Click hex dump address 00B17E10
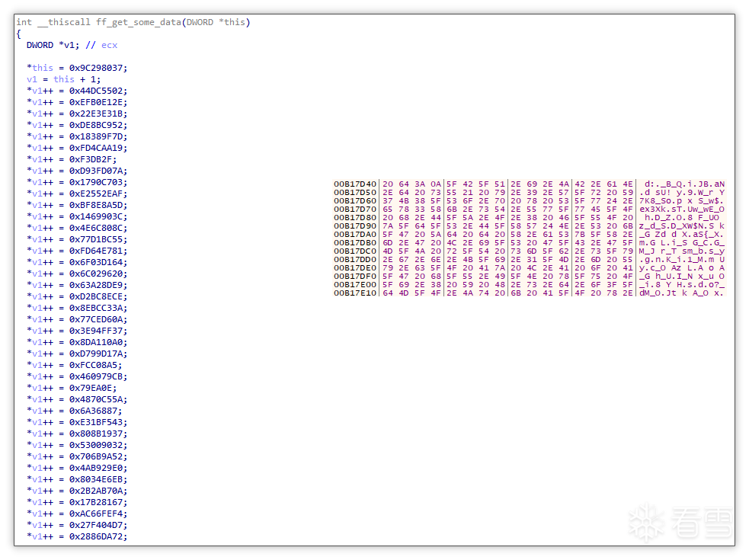749x560 pixels. tap(355, 293)
